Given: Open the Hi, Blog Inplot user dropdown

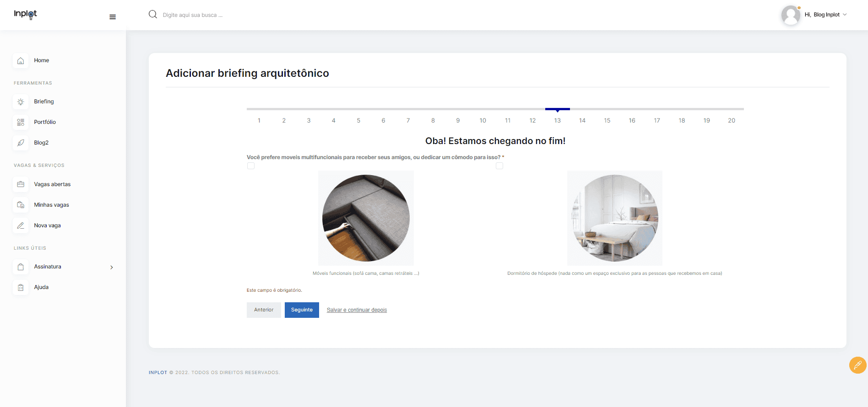Looking at the screenshot, I should tap(826, 15).
